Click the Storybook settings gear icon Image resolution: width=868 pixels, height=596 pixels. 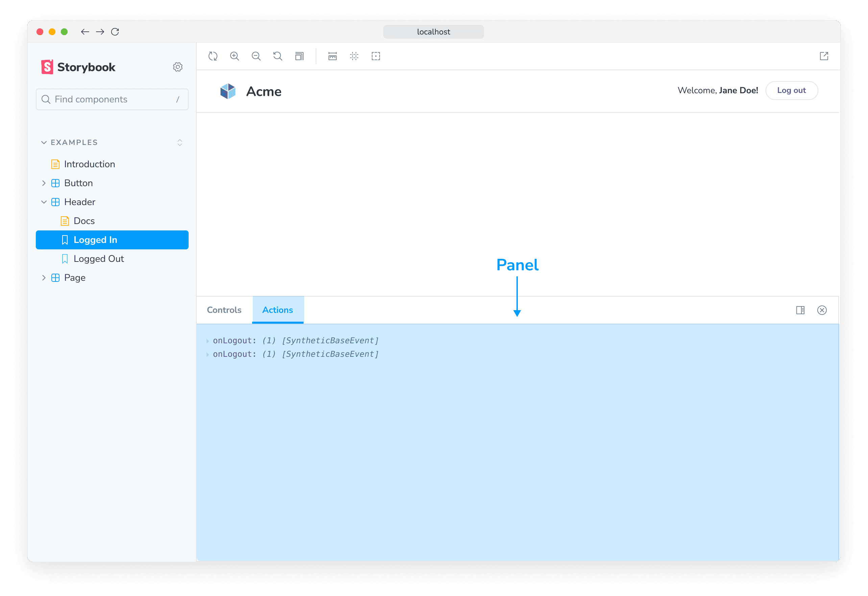178,67
